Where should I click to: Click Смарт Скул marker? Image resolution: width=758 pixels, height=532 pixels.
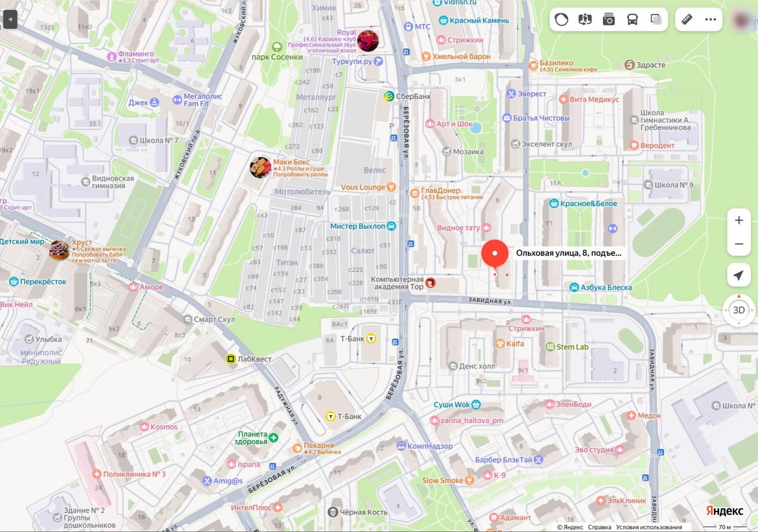pyautogui.click(x=188, y=319)
